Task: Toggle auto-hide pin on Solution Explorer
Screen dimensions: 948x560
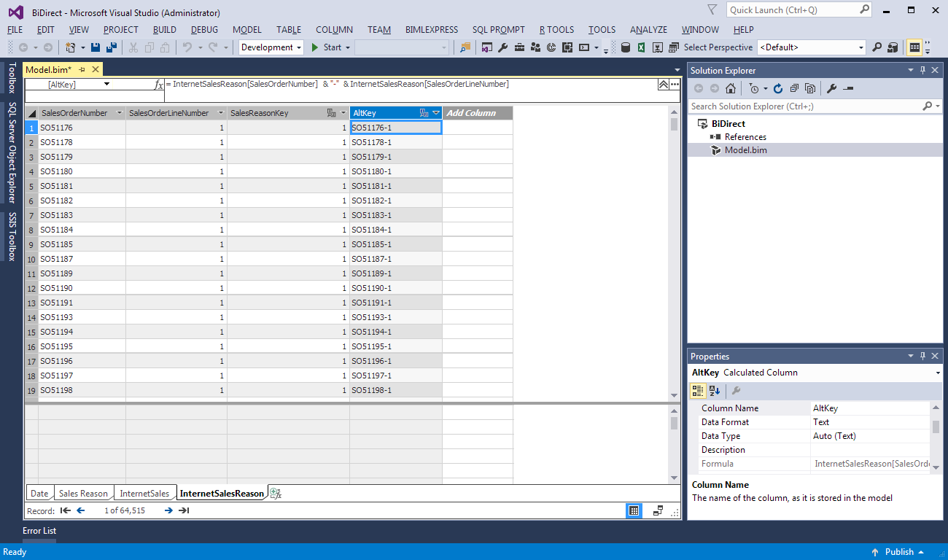Action: coord(922,70)
